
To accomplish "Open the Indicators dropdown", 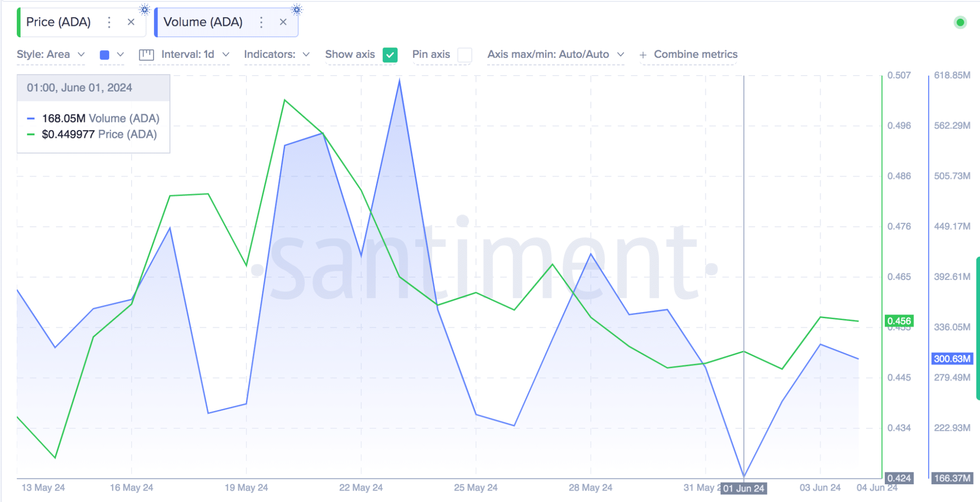I will coord(277,55).
